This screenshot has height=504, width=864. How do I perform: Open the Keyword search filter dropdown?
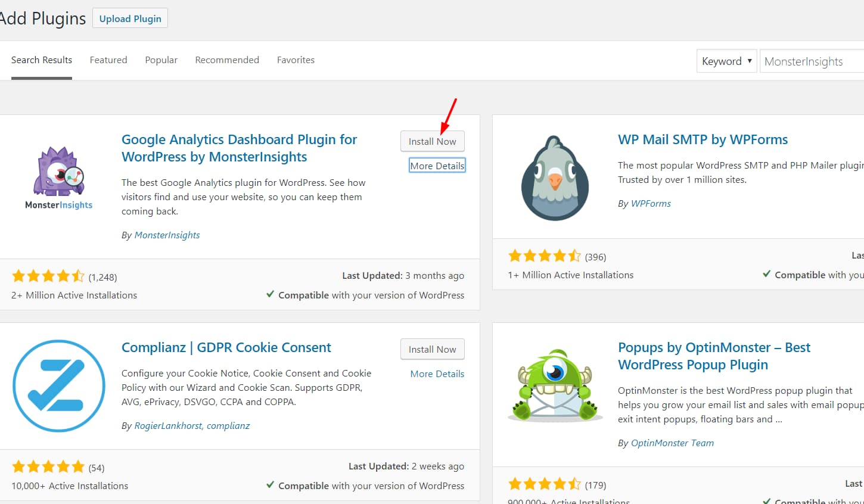(726, 61)
